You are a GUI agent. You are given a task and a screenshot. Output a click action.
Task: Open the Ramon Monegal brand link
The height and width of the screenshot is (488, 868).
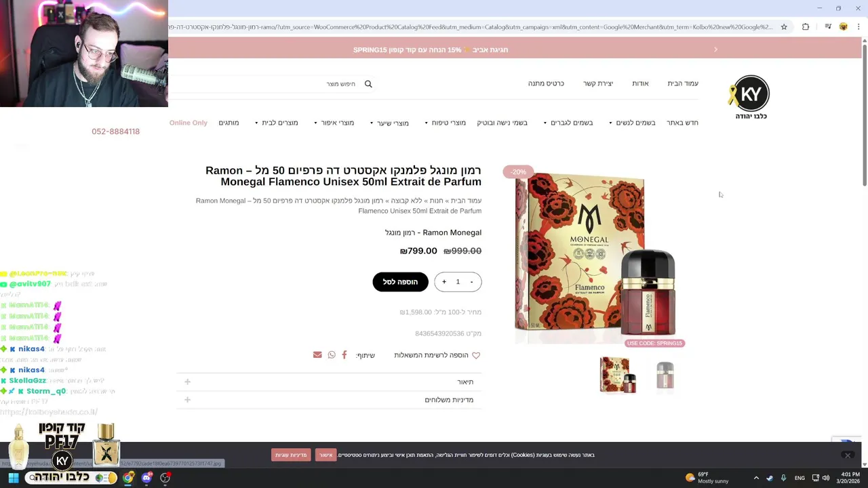point(433,232)
